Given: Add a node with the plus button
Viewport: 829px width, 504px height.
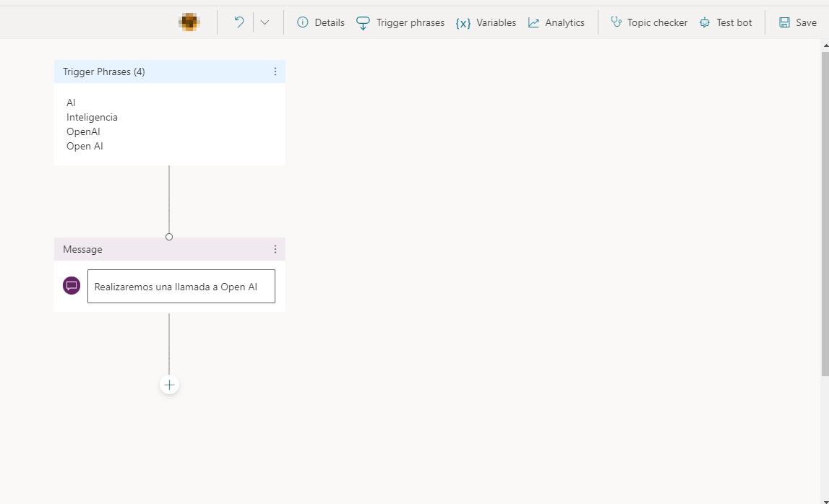Looking at the screenshot, I should [169, 385].
